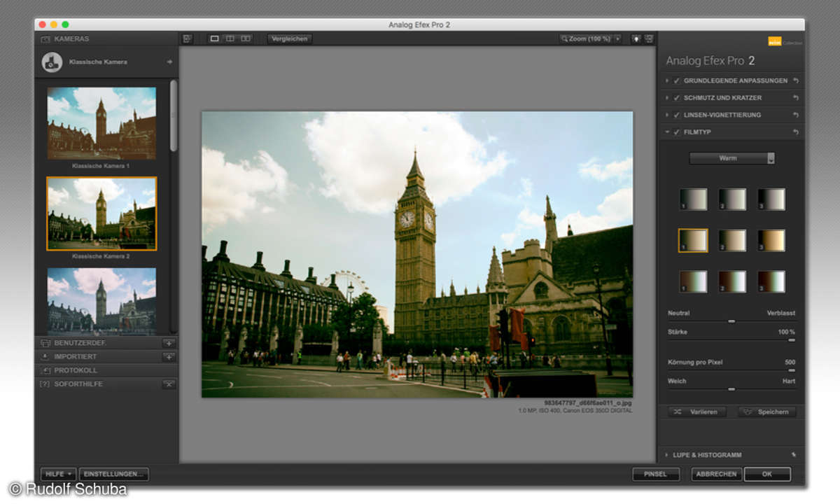Click the Körnung pro Pixel slider handle

[792, 370]
